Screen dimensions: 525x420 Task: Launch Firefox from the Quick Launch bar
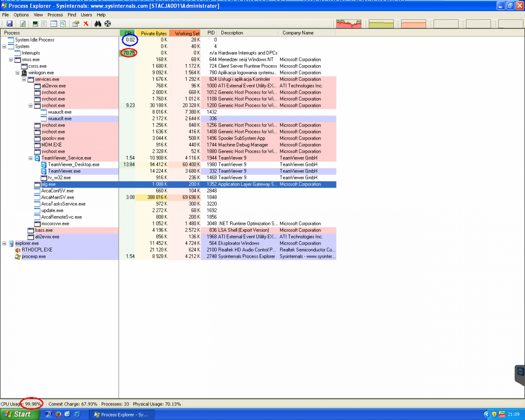click(58, 414)
